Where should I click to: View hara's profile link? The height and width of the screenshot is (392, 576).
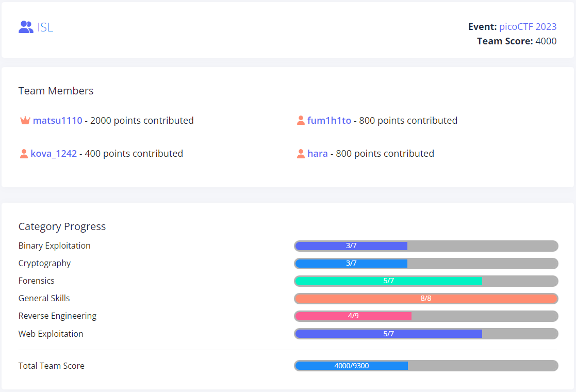[x=317, y=154]
